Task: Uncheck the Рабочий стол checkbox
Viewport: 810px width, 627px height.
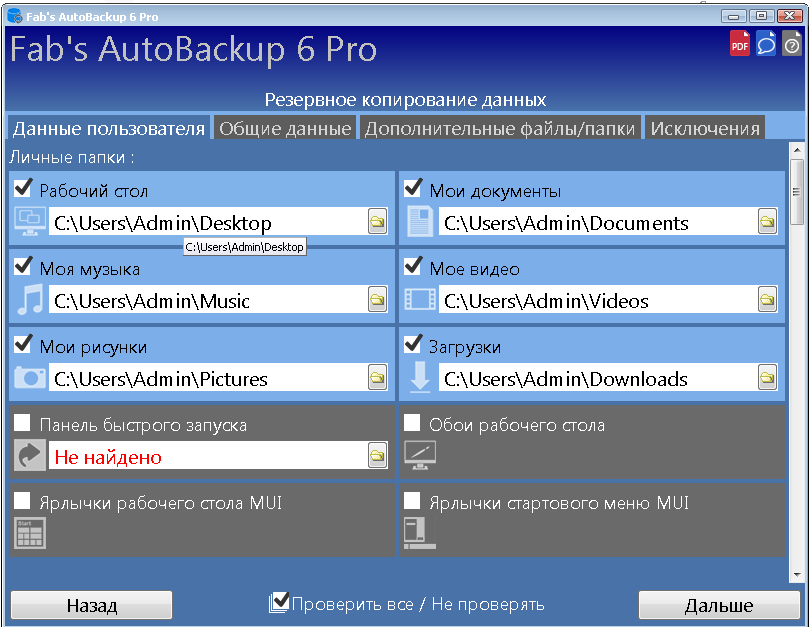Action: click(x=23, y=189)
